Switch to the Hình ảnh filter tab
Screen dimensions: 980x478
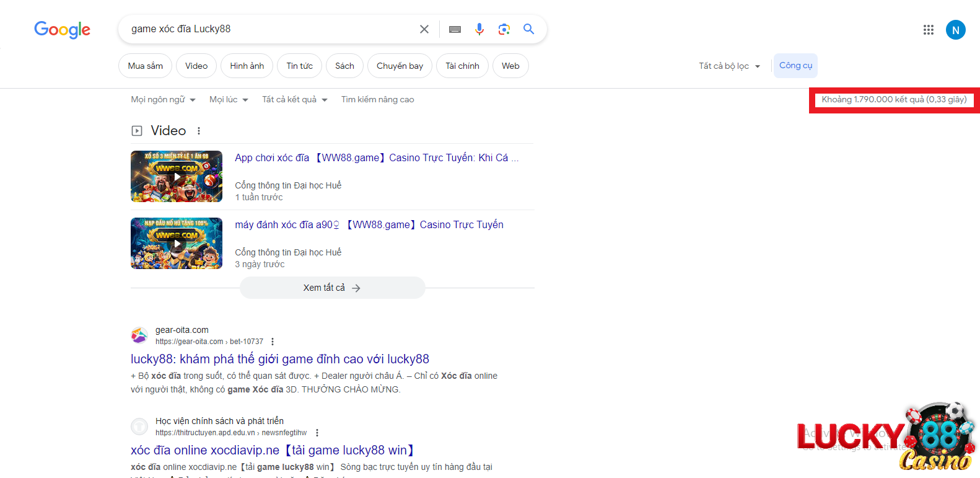click(x=247, y=66)
